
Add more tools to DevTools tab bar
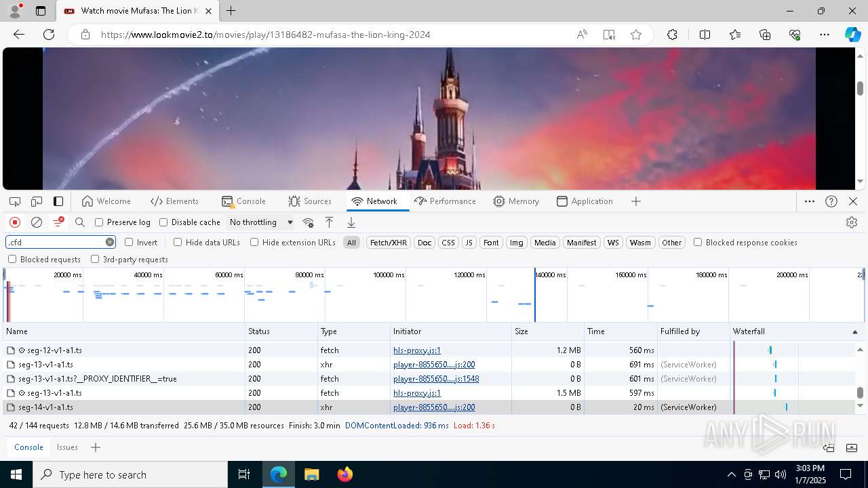pos(636,201)
